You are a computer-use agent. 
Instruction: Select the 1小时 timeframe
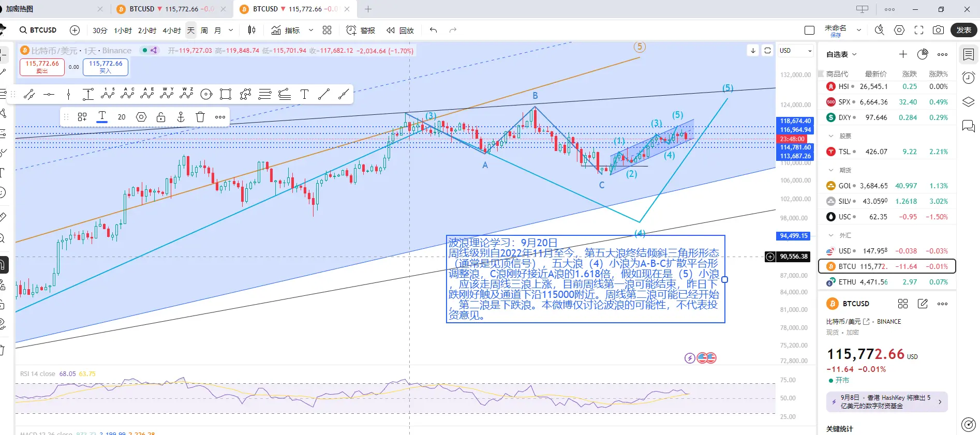click(123, 31)
